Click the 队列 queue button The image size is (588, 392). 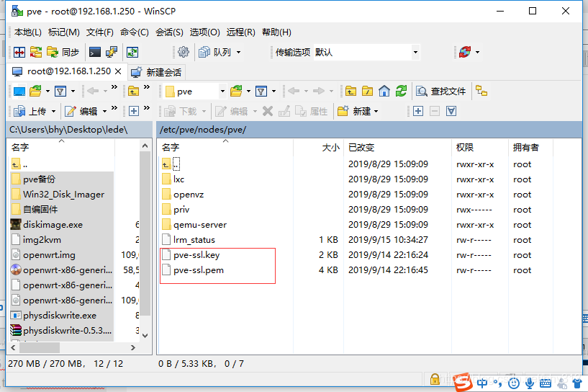pyautogui.click(x=214, y=52)
